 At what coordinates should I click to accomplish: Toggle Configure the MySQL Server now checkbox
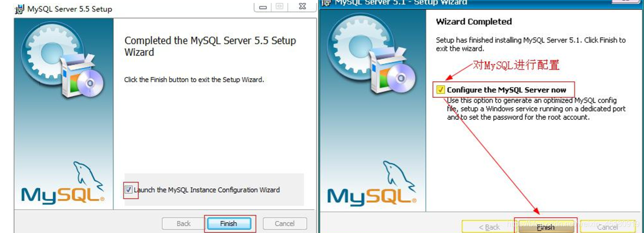(441, 90)
